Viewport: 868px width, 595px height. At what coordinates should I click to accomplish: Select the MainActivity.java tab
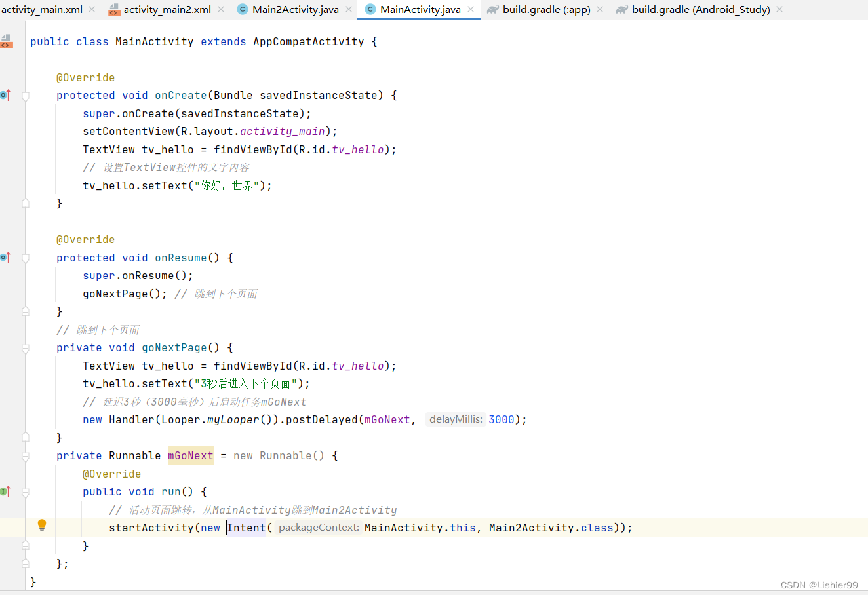click(x=420, y=9)
